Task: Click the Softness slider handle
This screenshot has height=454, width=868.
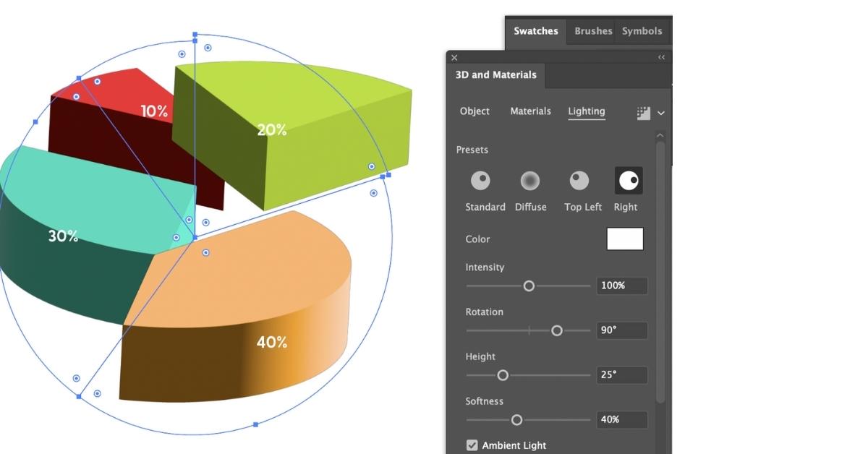Action: (516, 420)
